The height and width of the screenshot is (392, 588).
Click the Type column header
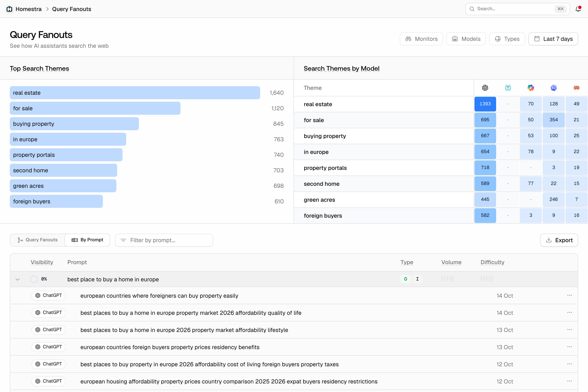[406, 262]
